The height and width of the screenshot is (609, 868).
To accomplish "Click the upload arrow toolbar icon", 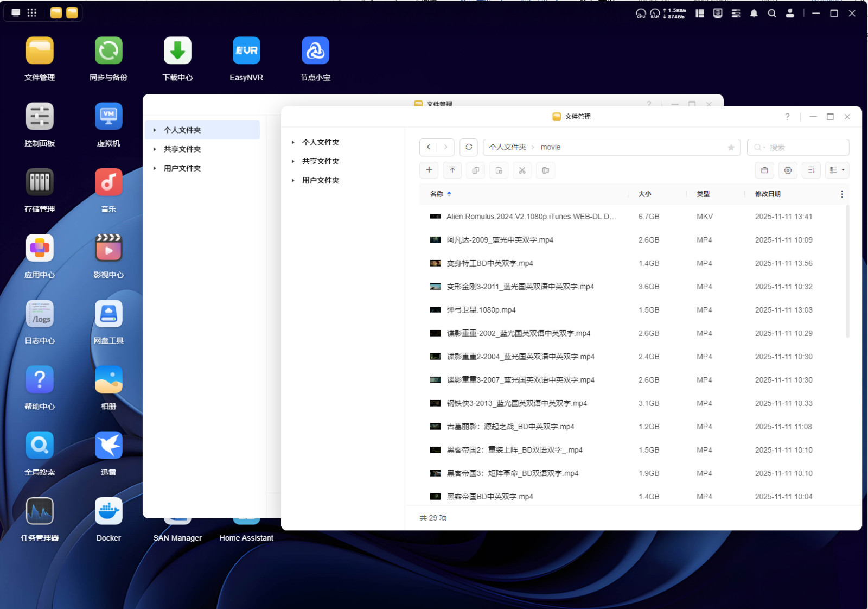I will pyautogui.click(x=452, y=170).
